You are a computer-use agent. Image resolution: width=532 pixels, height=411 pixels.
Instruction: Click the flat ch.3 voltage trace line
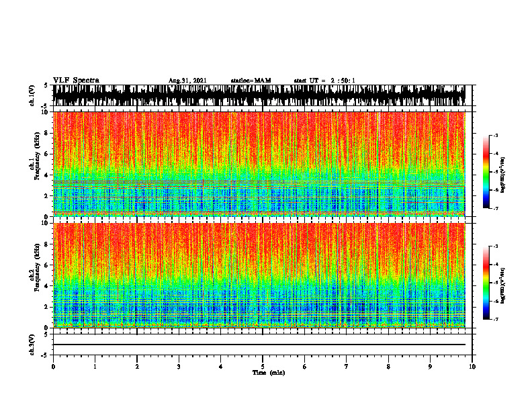(259, 345)
